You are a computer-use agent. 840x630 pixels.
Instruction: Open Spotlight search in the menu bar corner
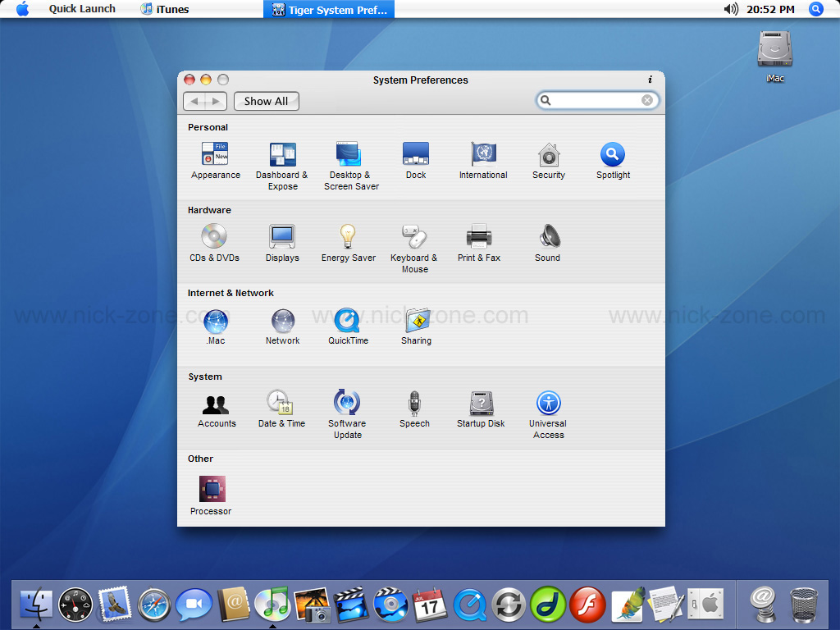816,9
